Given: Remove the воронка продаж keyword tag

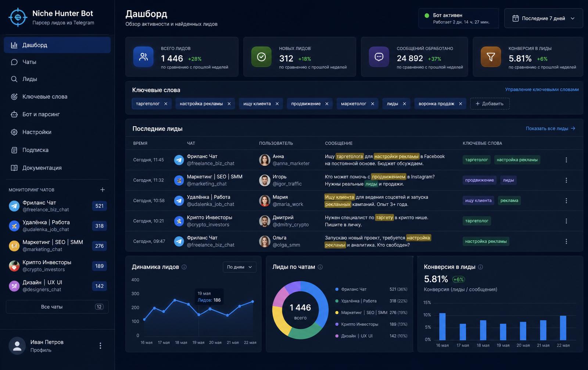Looking at the screenshot, I should click(460, 104).
